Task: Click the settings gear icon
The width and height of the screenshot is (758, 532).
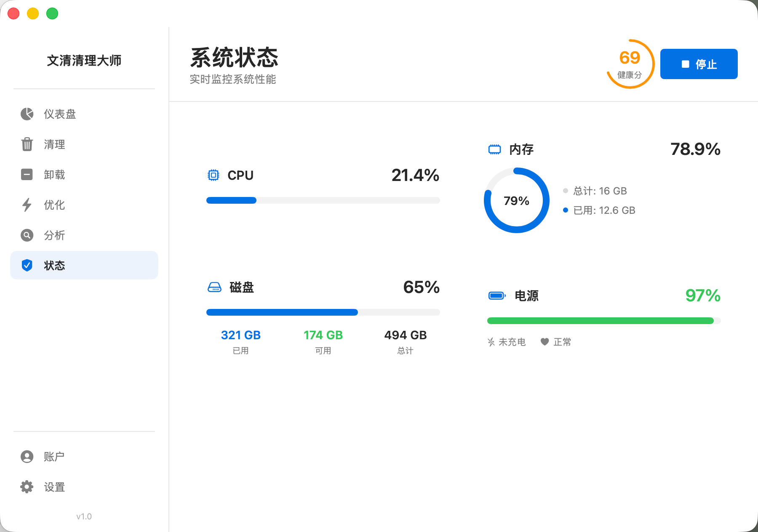Action: click(27, 487)
